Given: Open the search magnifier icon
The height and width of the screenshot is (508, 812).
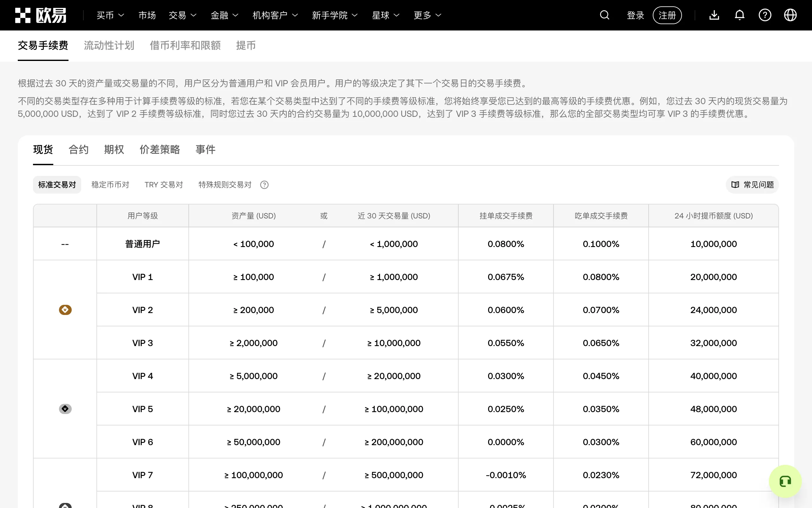Looking at the screenshot, I should tap(604, 15).
